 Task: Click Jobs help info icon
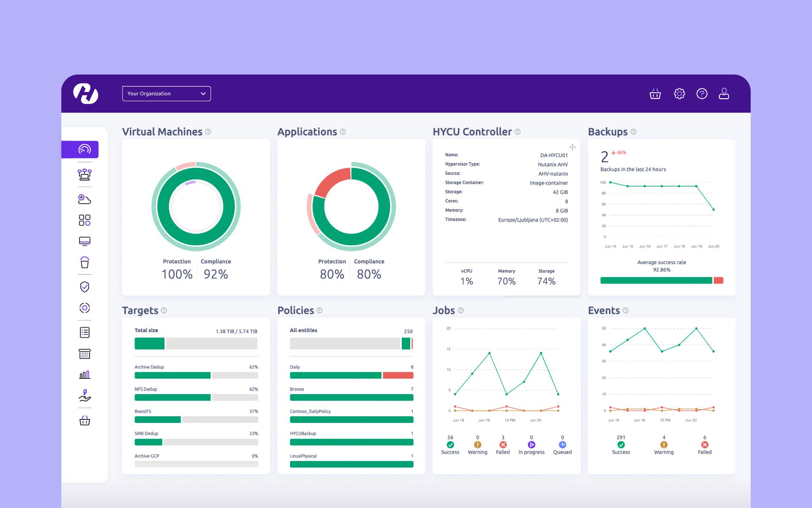pyautogui.click(x=461, y=310)
